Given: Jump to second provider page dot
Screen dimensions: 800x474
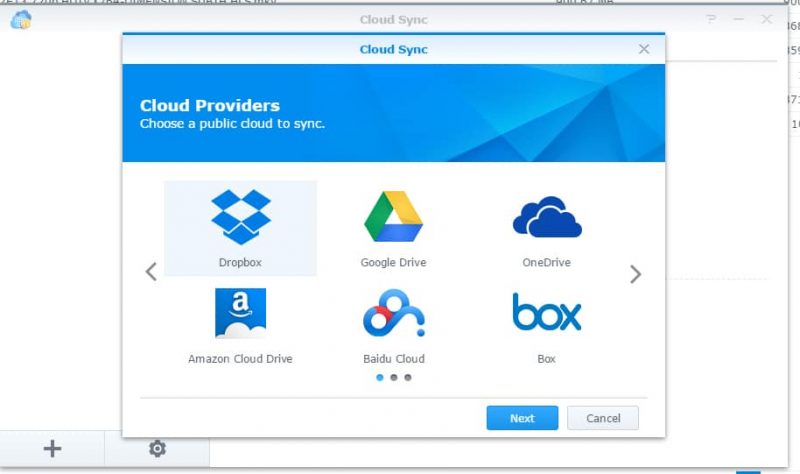Looking at the screenshot, I should (x=394, y=378).
